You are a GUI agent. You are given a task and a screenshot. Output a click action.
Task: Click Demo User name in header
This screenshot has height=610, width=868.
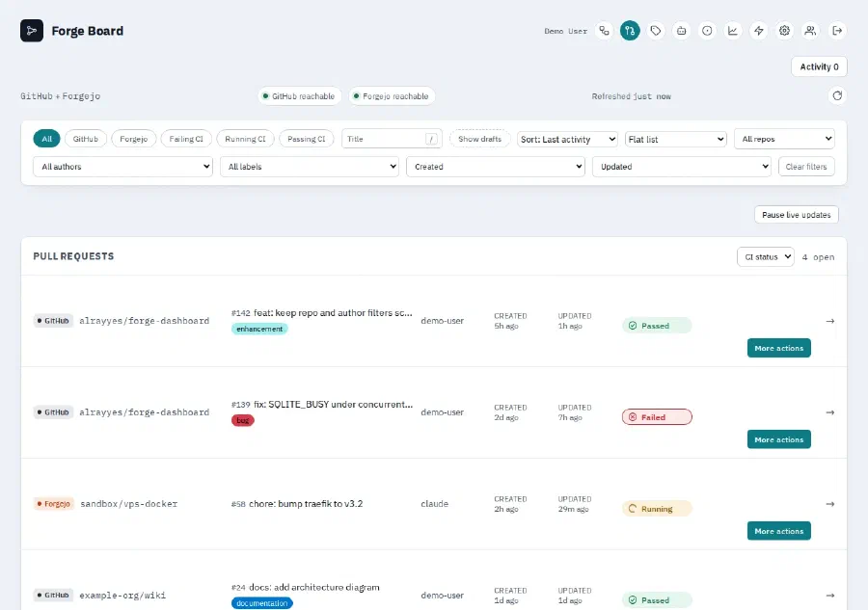(x=565, y=31)
